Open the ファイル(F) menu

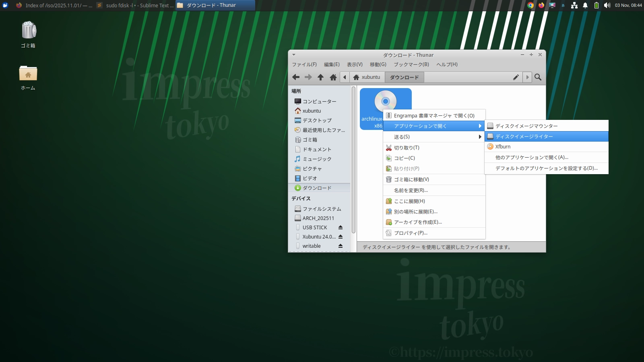[304, 64]
